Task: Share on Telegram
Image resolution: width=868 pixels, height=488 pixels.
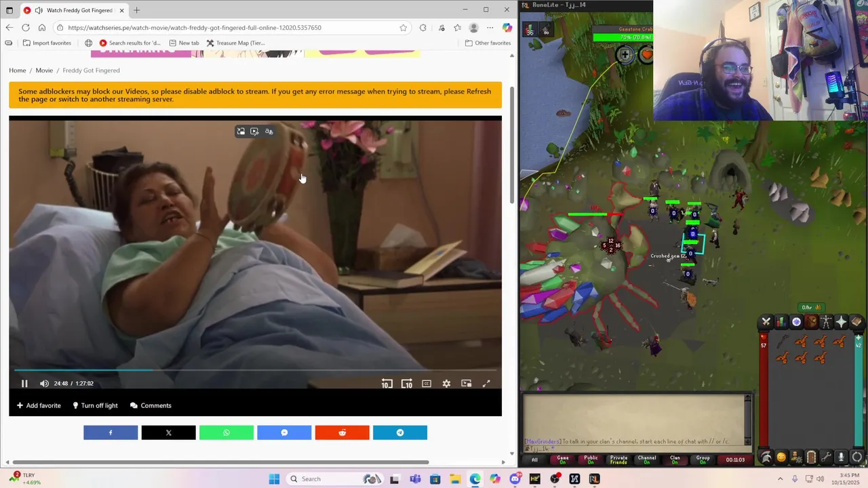Action: point(400,432)
